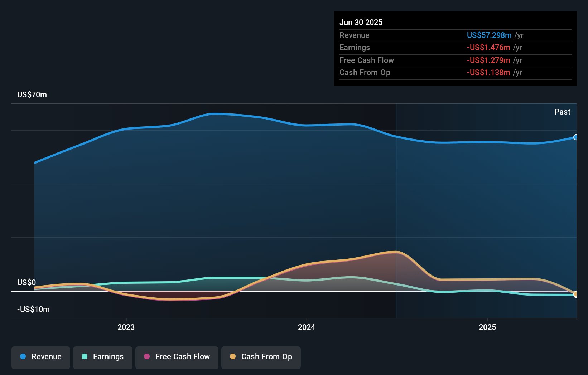Click the 2025 x-axis label
The image size is (588, 375).
point(487,327)
